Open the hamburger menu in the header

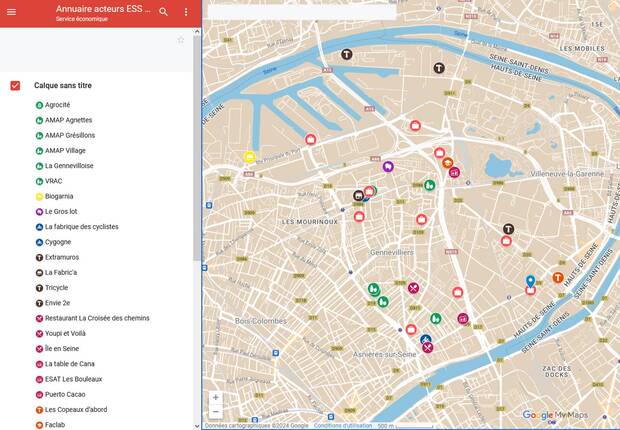[x=12, y=12]
